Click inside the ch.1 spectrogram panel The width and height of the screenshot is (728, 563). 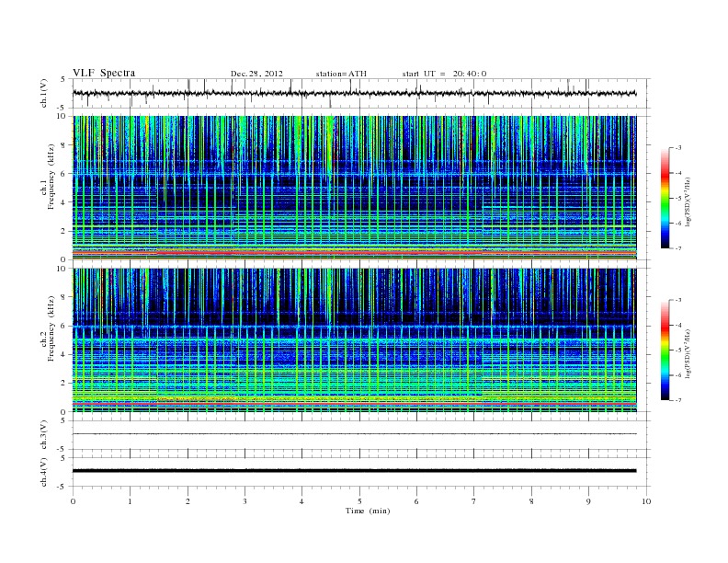[354, 188]
